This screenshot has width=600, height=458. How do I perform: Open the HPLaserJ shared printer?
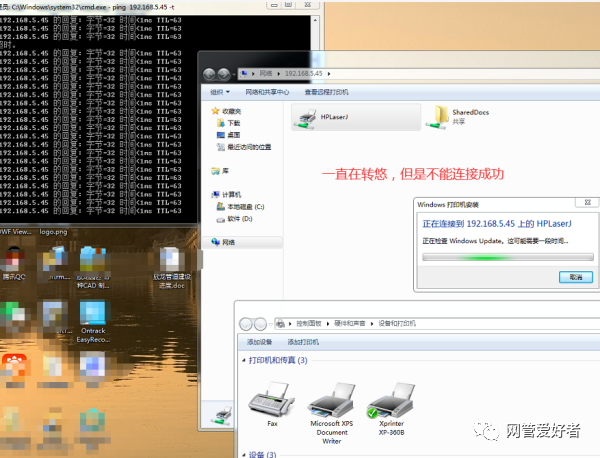tap(356, 117)
